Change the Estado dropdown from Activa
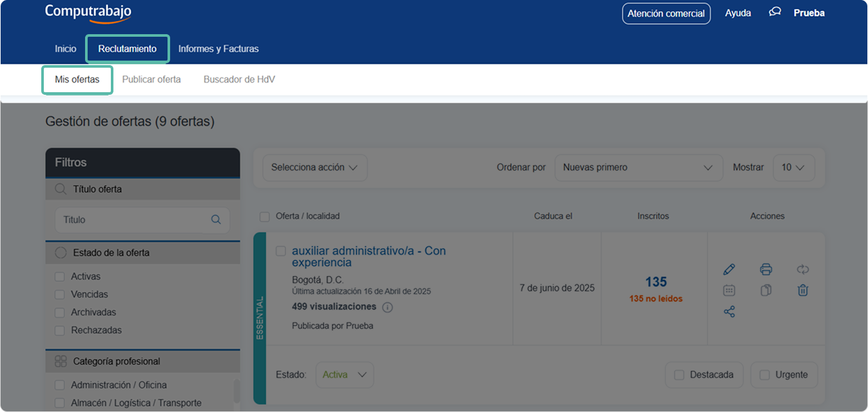The image size is (868, 412). click(344, 375)
